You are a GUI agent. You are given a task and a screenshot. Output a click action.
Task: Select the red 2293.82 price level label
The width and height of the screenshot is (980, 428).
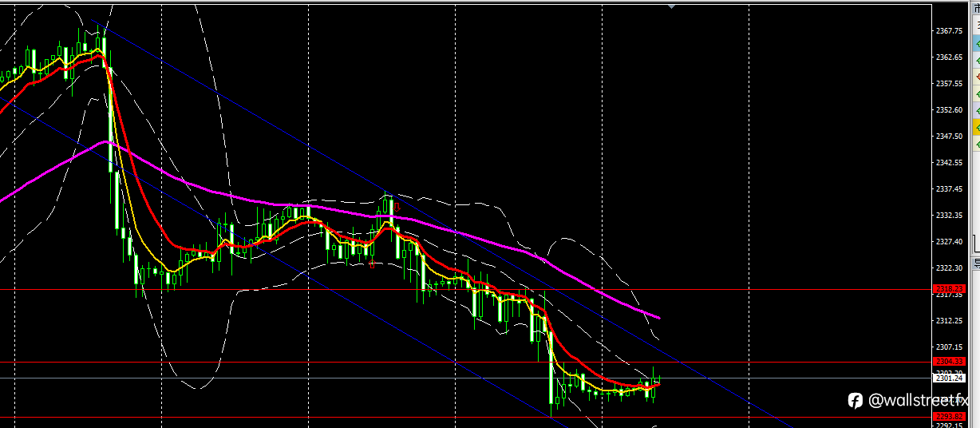(950, 417)
